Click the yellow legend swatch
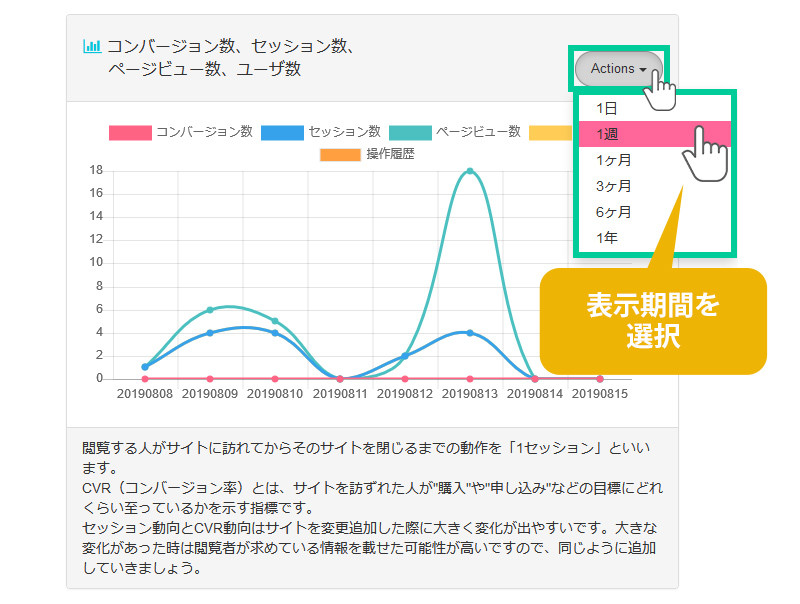The width and height of the screenshot is (800, 604). click(x=549, y=132)
